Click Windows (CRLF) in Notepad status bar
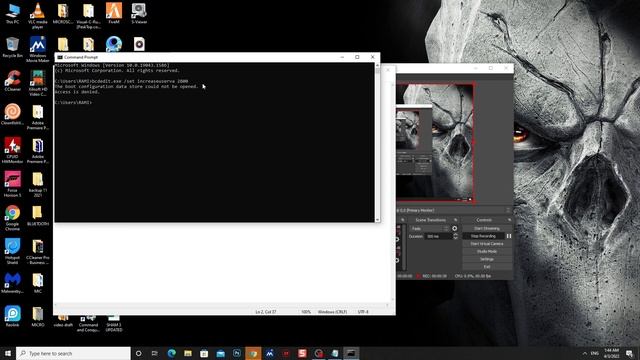 point(332,312)
